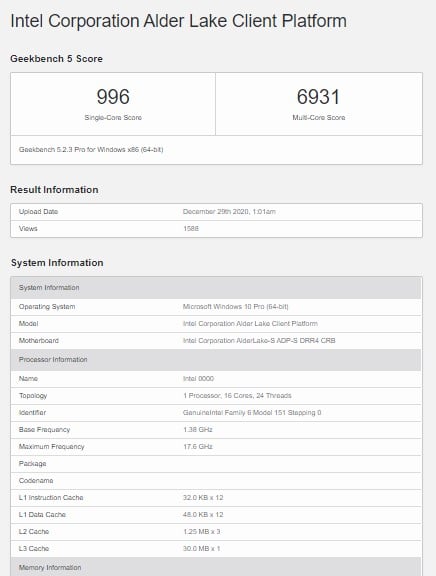This screenshot has height=576, width=436.
Task: Click the L3 Cache value 30.0 MB x 1
Action: pyautogui.click(x=202, y=548)
